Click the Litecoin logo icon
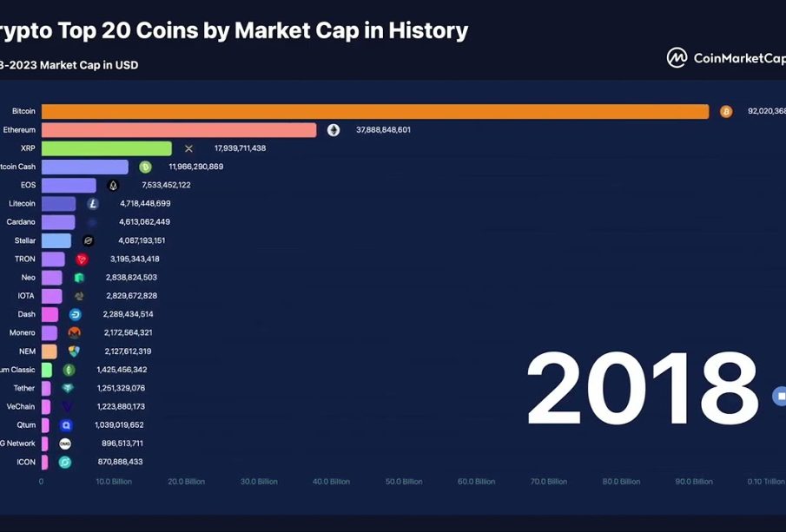This screenshot has width=786, height=532. click(93, 203)
